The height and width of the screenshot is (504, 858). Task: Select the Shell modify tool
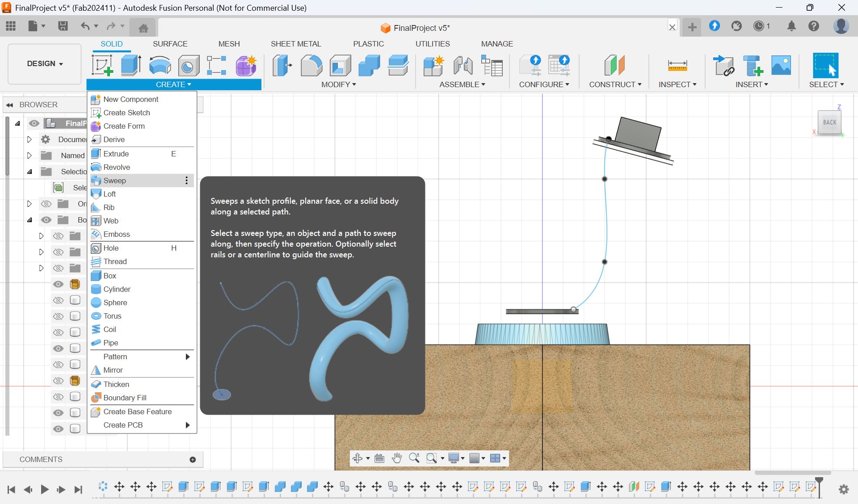pyautogui.click(x=340, y=65)
